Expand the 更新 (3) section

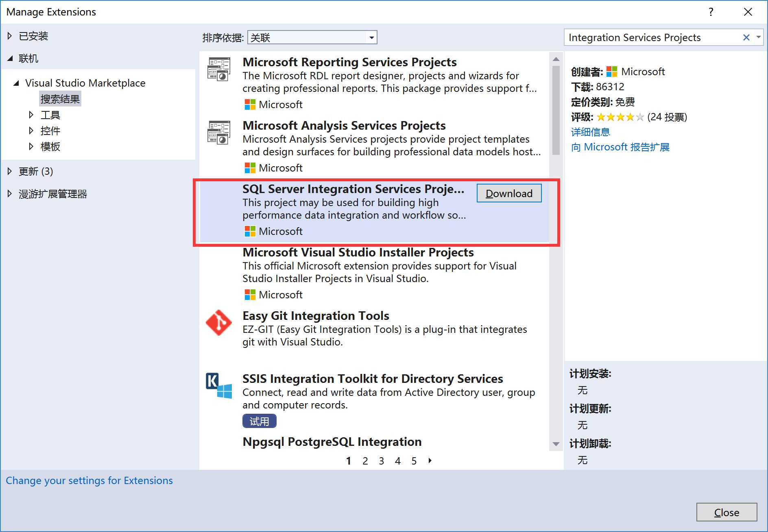pyautogui.click(x=10, y=171)
